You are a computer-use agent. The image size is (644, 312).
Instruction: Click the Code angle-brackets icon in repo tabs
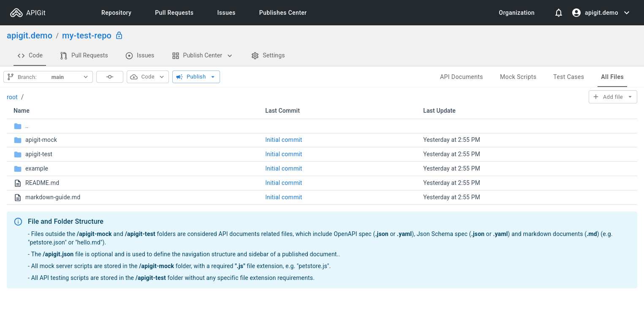(21, 56)
